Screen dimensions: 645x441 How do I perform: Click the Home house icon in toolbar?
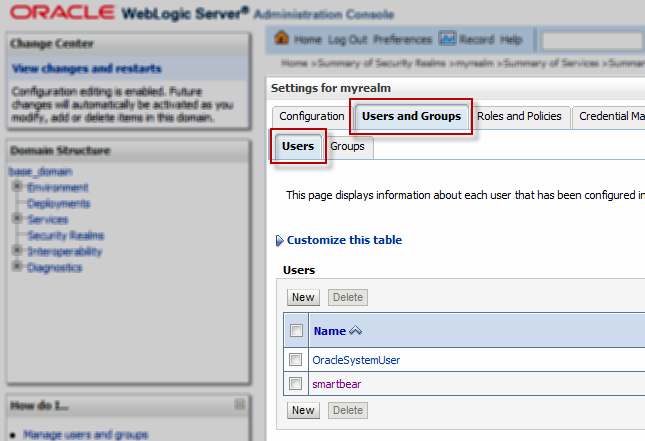pyautogui.click(x=281, y=38)
